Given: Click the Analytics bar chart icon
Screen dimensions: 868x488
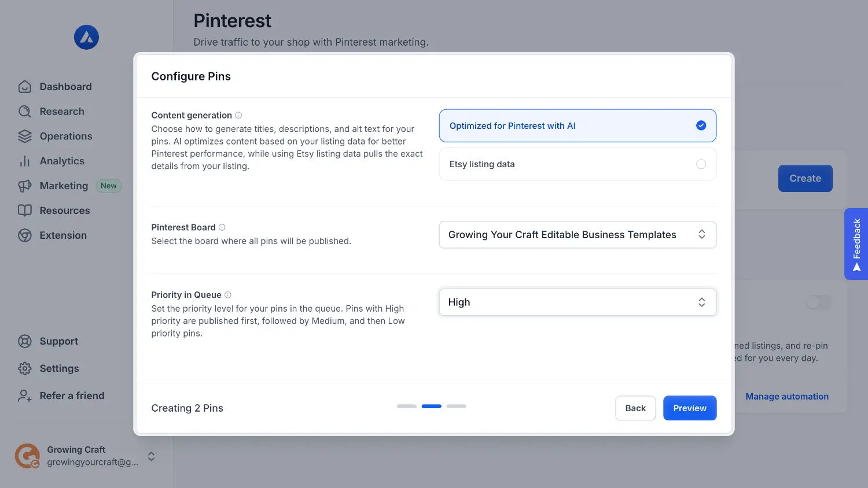Looking at the screenshot, I should (25, 161).
